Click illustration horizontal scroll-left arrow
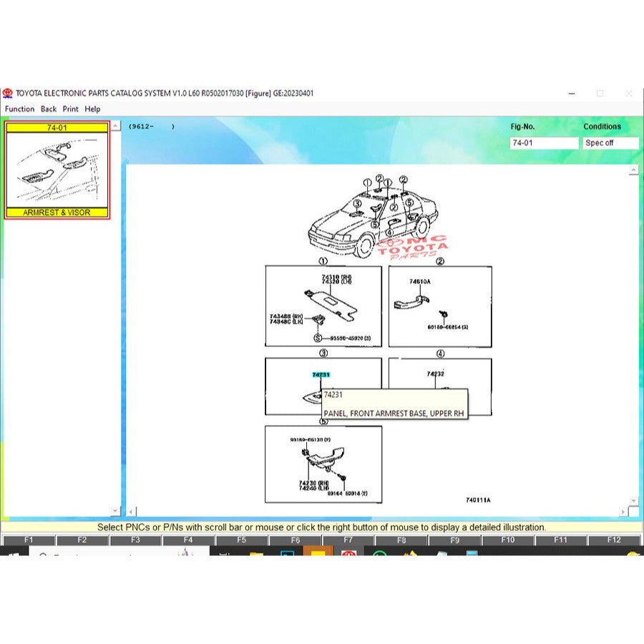The width and height of the screenshot is (644, 644). (131, 512)
